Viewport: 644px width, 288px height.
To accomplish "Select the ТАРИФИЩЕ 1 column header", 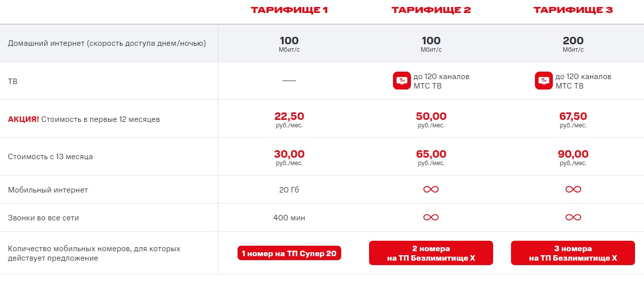I will [x=289, y=10].
